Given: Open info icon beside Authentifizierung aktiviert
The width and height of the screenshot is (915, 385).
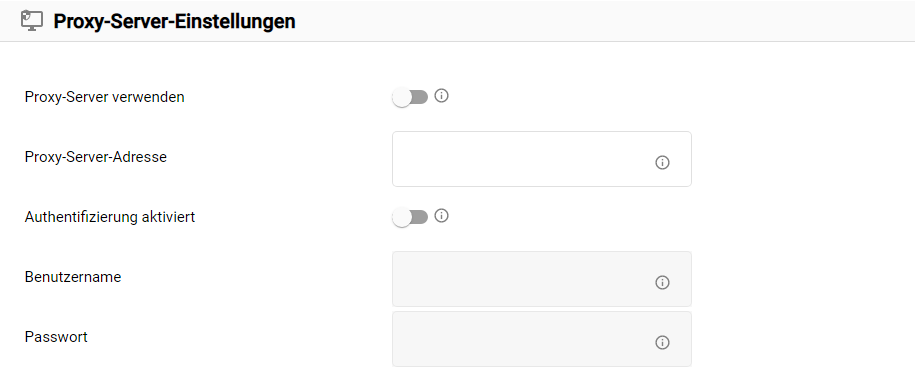Looking at the screenshot, I should point(442,216).
